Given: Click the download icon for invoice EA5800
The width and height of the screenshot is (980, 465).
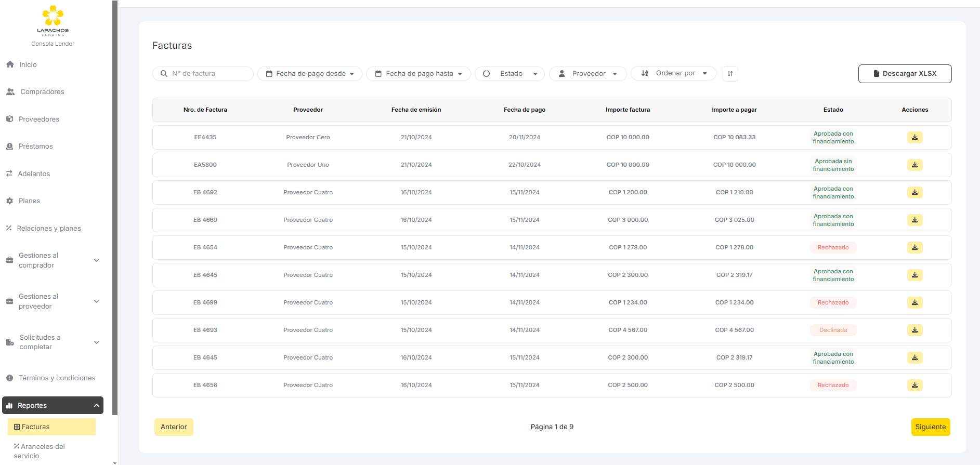Looking at the screenshot, I should [914, 165].
